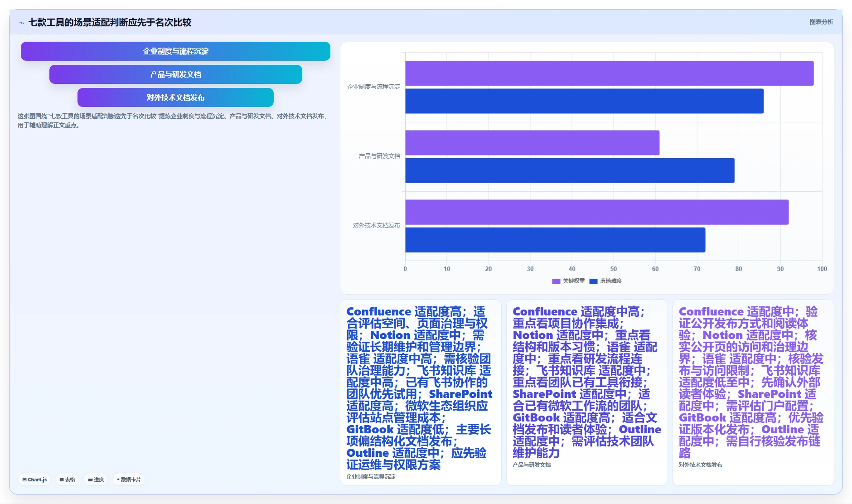This screenshot has width=852, height=504.
Task: Click the card text starting 'Confluence 适配度高'
Action: (x=419, y=388)
